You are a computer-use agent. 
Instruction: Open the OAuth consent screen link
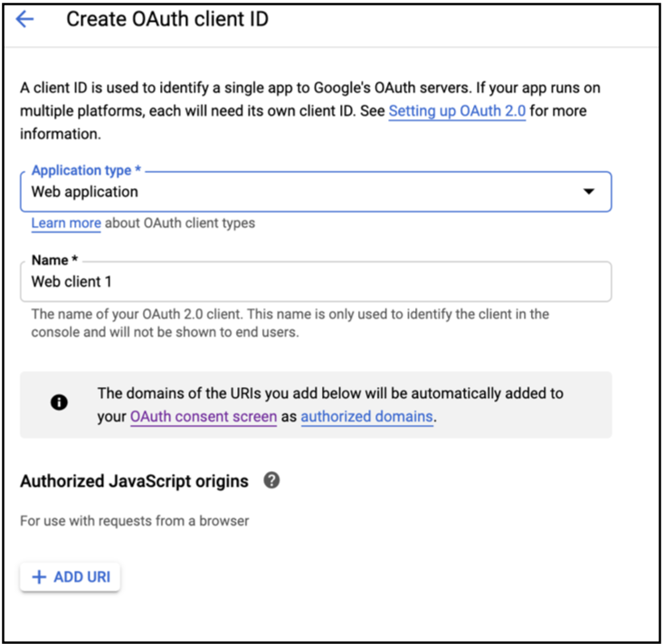coord(204,417)
